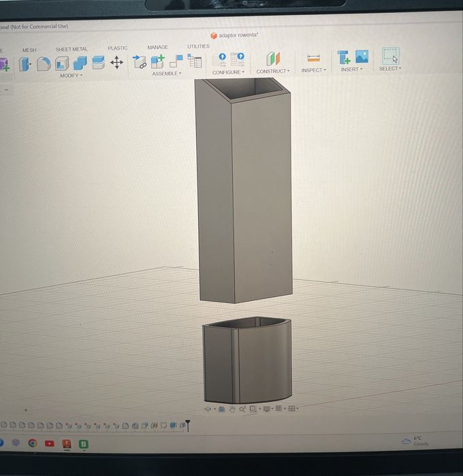This screenshot has height=476, width=463.
Task: Select the green construction plane timeline feature
Action: (x=155, y=426)
